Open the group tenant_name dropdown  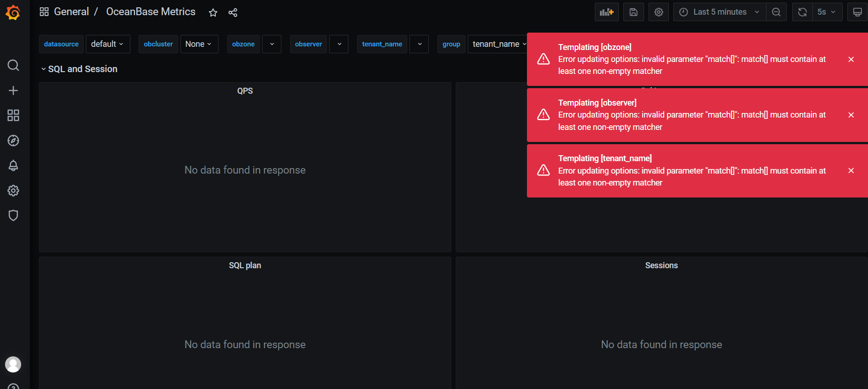point(498,44)
